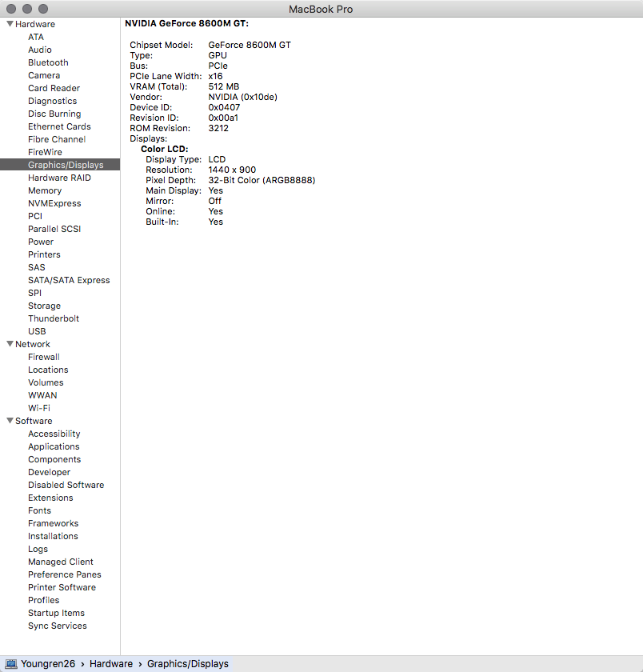This screenshot has width=643, height=672.
Task: Click Hardware in the path bar
Action: (x=111, y=664)
